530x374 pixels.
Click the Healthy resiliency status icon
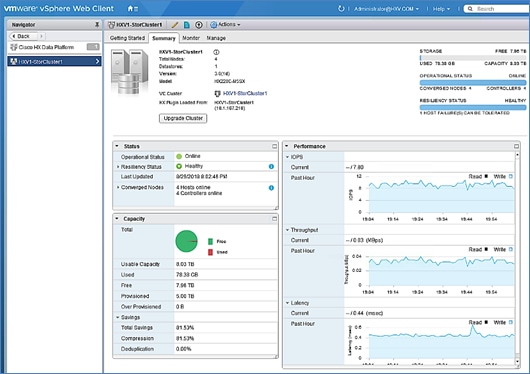tap(179, 166)
